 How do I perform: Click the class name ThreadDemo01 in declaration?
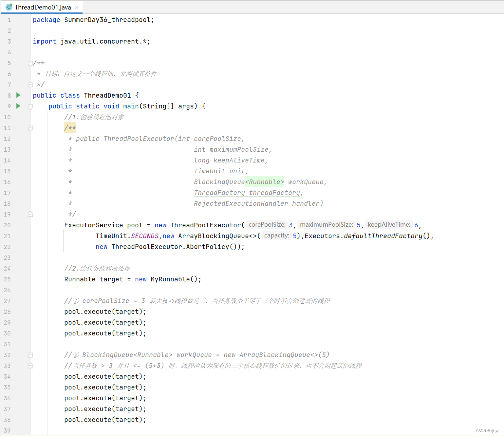point(107,95)
